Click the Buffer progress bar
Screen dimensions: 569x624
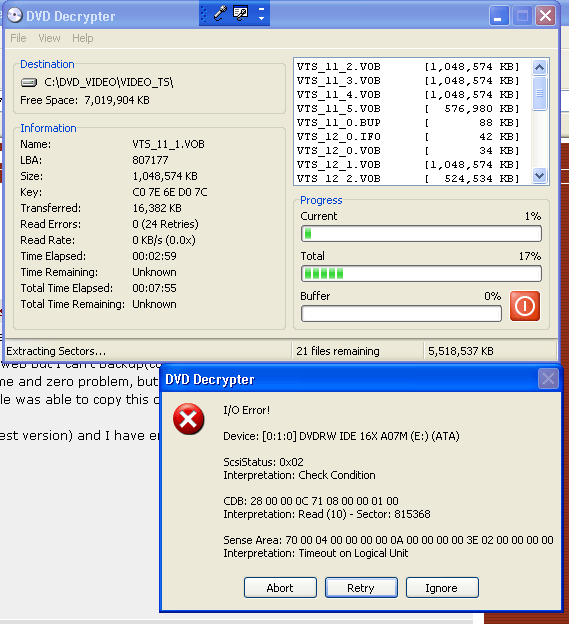(401, 314)
